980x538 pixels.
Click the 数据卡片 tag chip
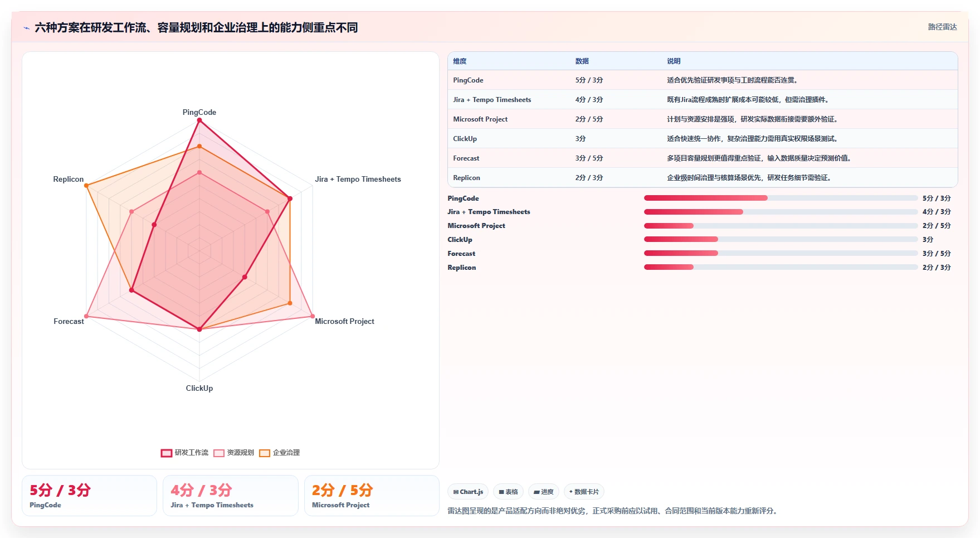pyautogui.click(x=584, y=492)
